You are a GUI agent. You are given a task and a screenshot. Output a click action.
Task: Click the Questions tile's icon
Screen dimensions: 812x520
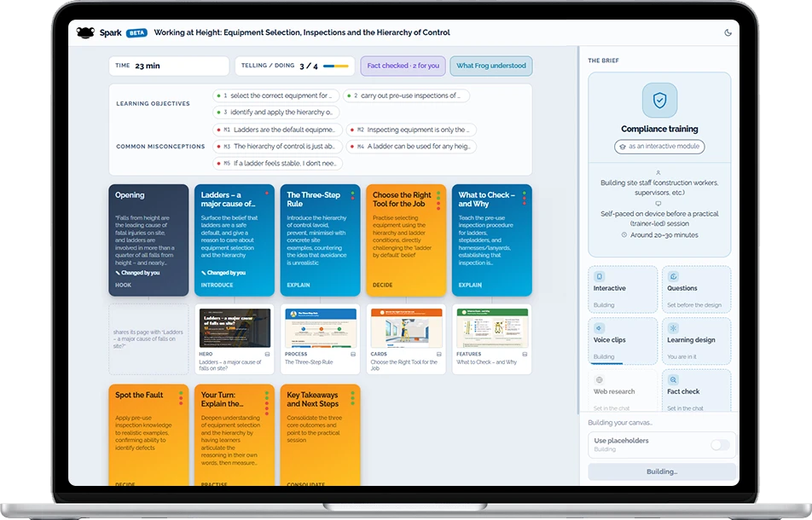(x=673, y=276)
